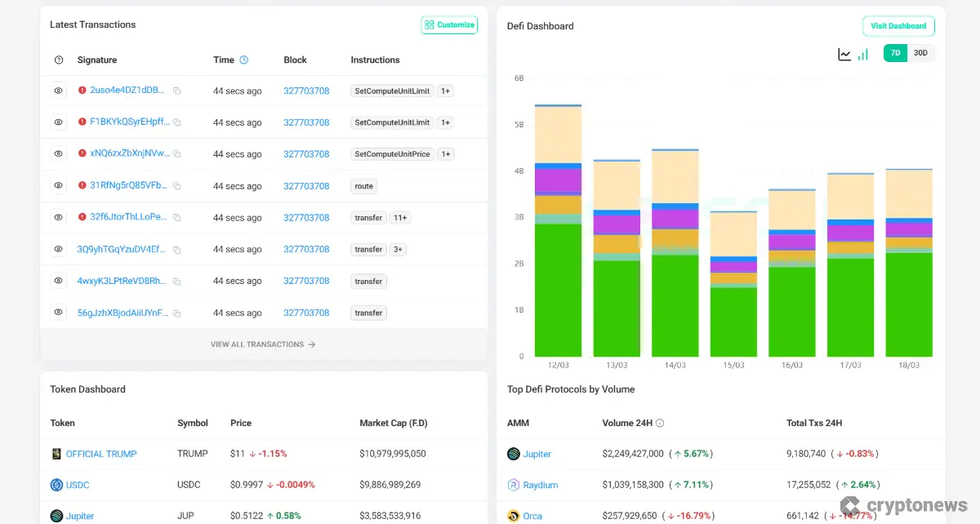Image resolution: width=980 pixels, height=524 pixels.
Task: Copy signature 4wxyK3LPtReVD8Rh
Action: [x=176, y=282]
